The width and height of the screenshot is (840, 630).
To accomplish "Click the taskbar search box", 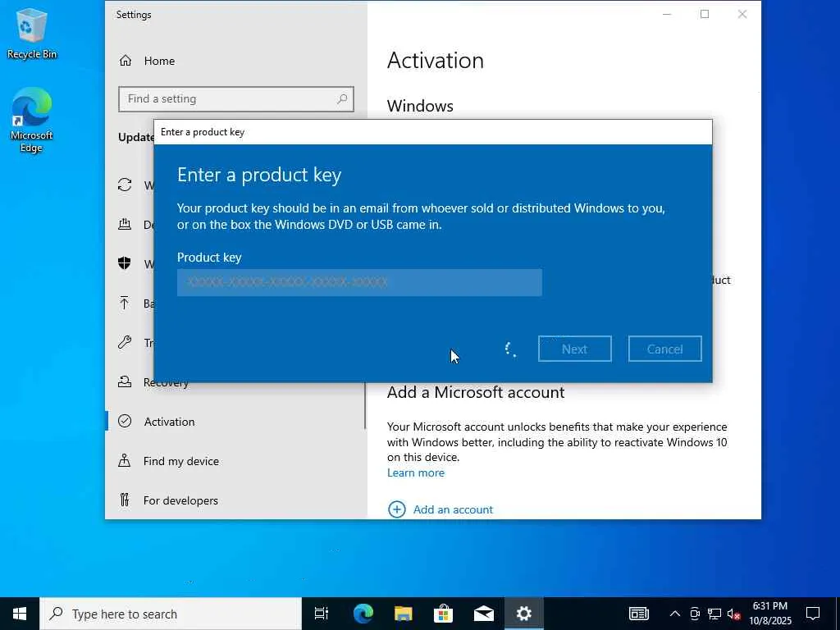I will (171, 614).
